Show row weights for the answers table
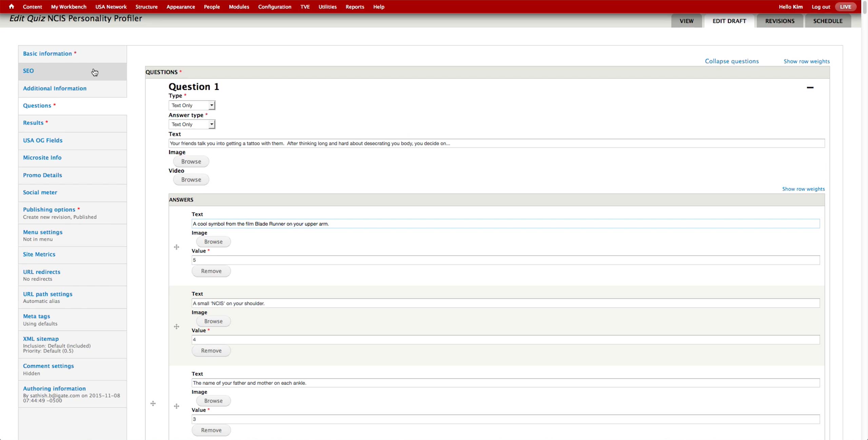Viewport: 868px width, 440px height. [803, 189]
